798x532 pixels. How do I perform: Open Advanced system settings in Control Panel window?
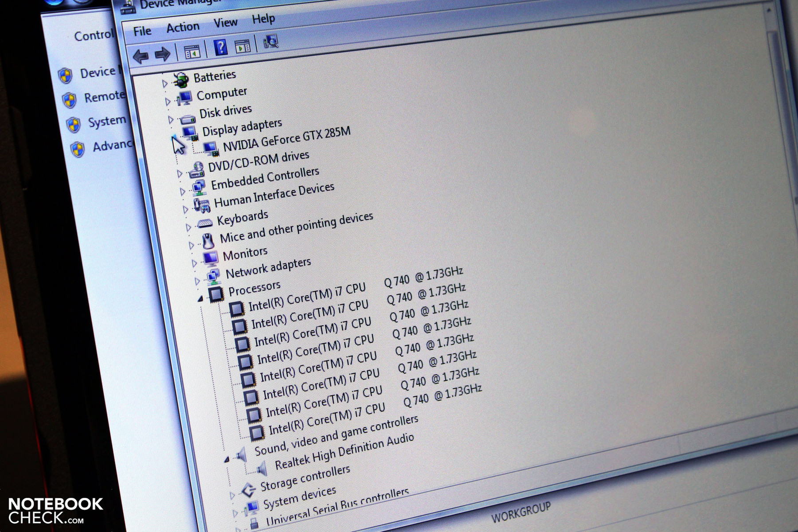(113, 145)
